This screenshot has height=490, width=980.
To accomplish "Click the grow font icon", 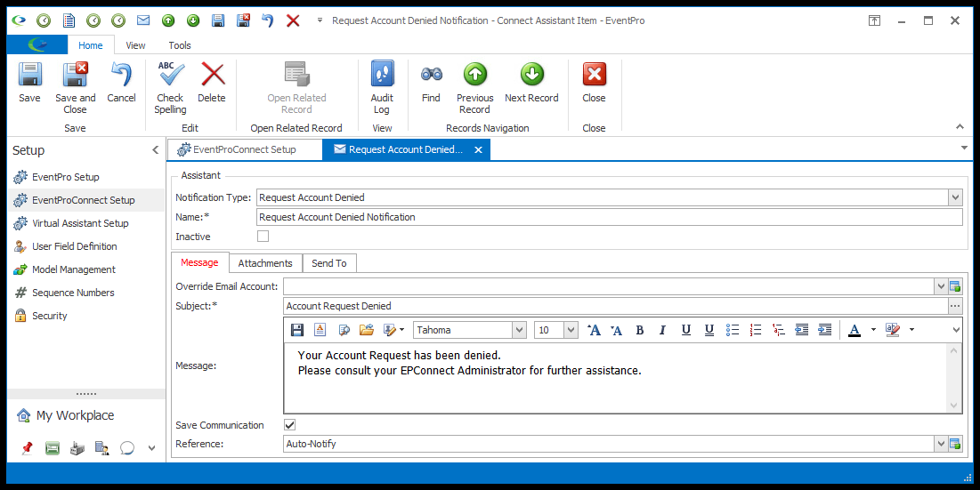I will (594, 330).
